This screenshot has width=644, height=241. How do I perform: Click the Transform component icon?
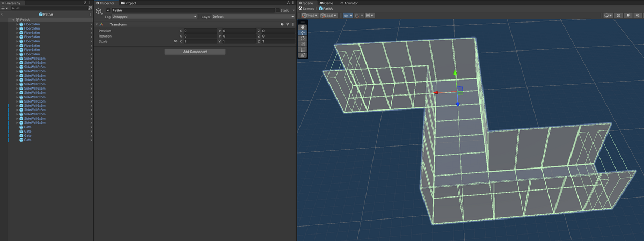click(x=101, y=24)
